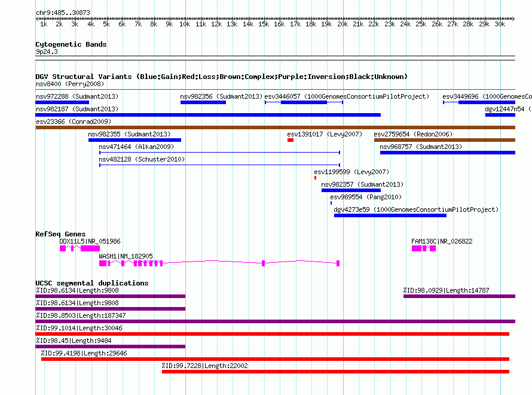532x395 pixels.
Task: Select the %ID:98.0929 Length:14787 duplication
Action: point(459,296)
